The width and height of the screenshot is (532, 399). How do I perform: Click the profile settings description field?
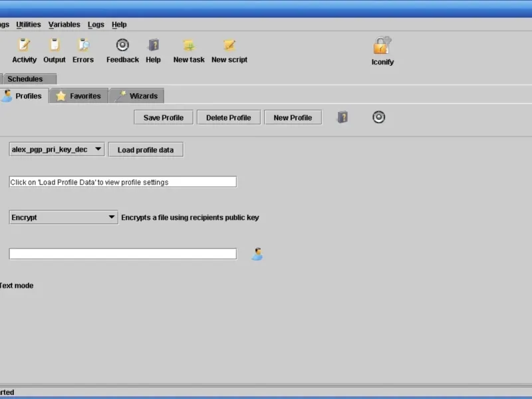point(123,182)
